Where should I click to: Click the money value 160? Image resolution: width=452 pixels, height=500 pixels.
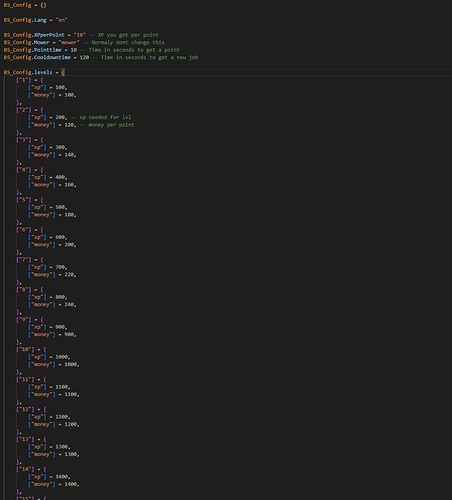69,185
